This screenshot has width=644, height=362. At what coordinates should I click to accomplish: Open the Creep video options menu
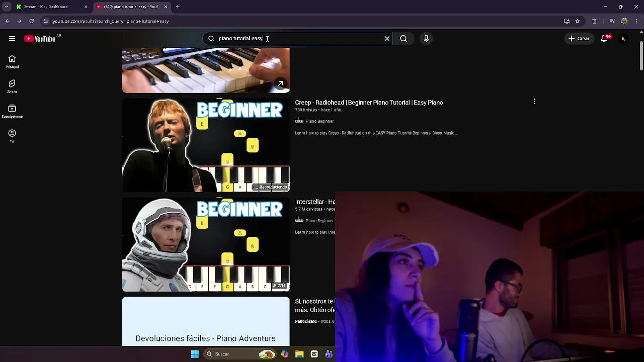(534, 102)
